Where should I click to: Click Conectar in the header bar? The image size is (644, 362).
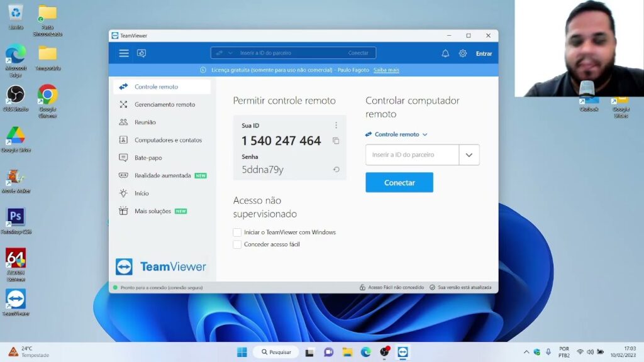(358, 53)
